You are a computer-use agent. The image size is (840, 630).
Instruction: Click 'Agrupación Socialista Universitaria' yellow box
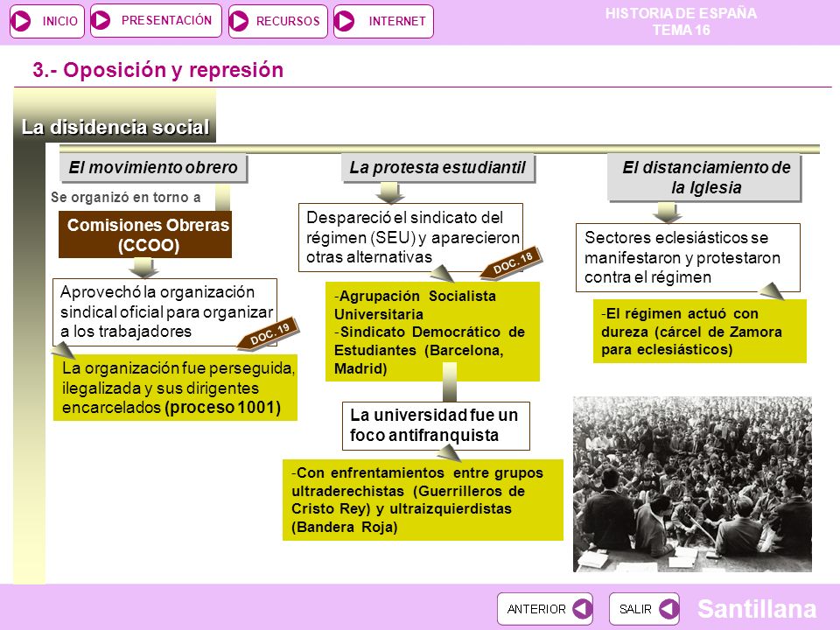pos(432,332)
